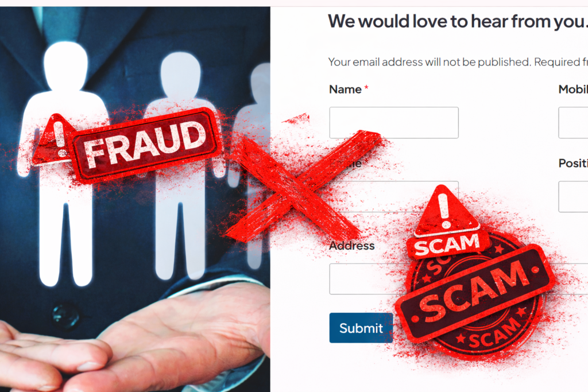588x392 pixels.
Task: Click the middle white person silhouette
Action: coord(180,165)
